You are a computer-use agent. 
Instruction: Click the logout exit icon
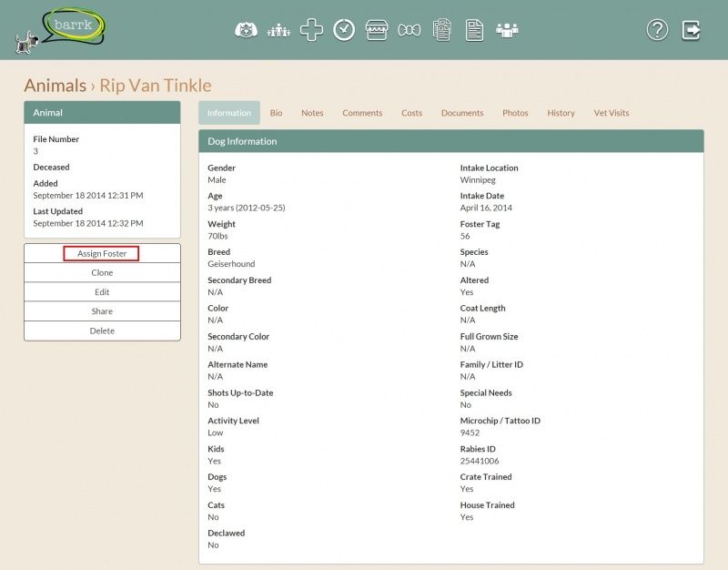691,30
